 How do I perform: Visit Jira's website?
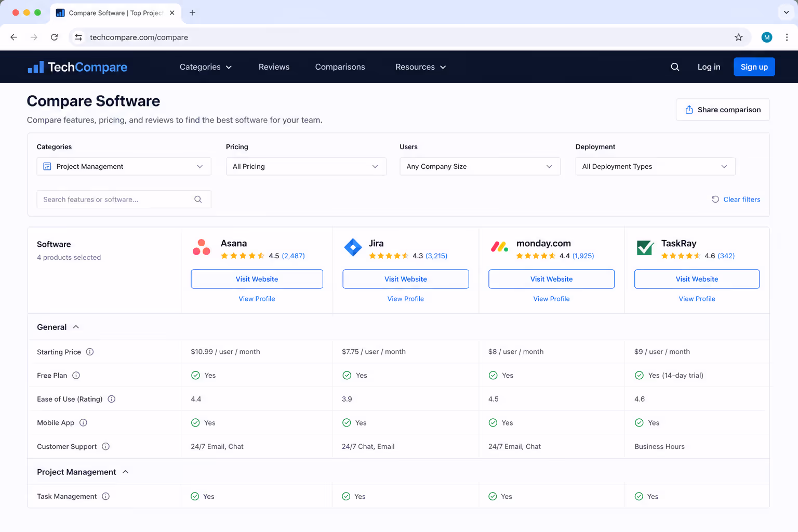[406, 279]
